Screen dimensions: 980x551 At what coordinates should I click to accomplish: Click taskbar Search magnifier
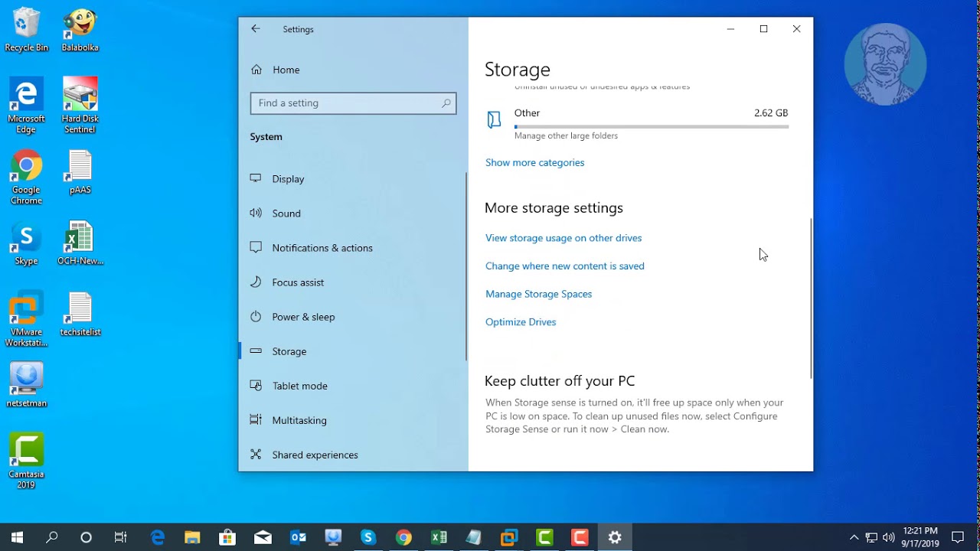52,537
